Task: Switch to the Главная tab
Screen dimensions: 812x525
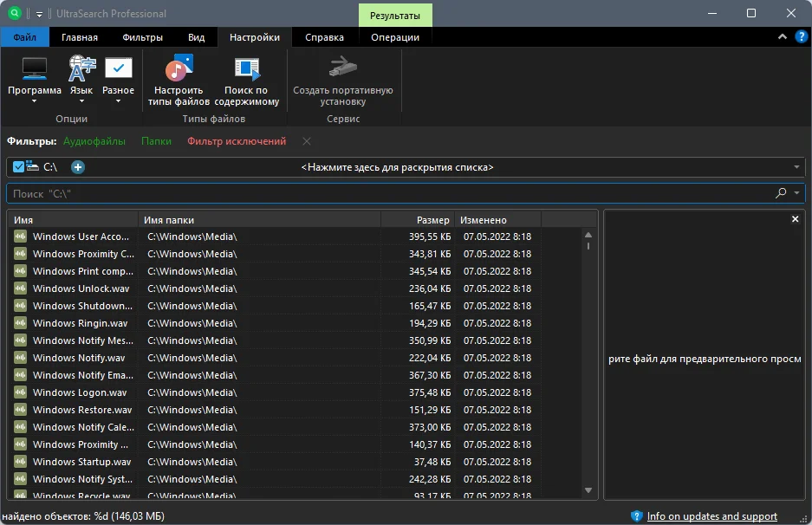Action: click(79, 37)
